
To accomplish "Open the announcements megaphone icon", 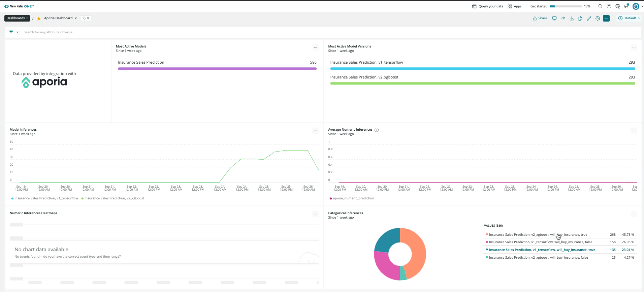I will (626, 6).
